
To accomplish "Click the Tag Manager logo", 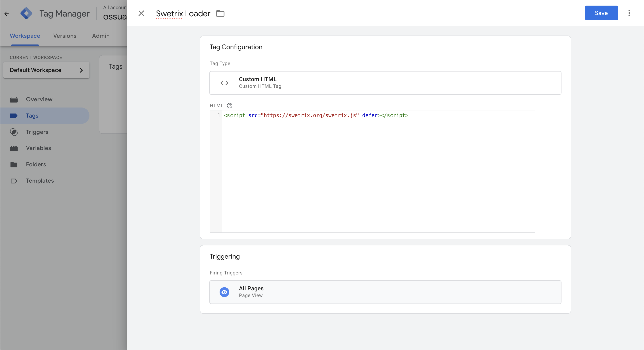I will click(26, 13).
